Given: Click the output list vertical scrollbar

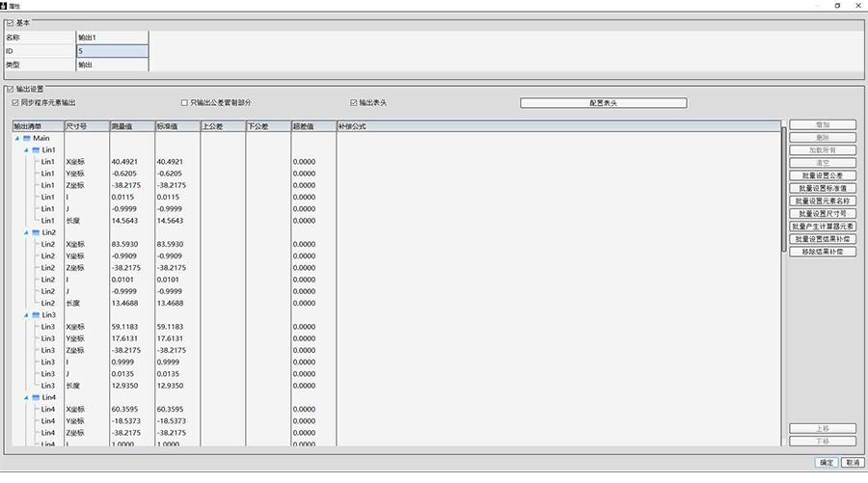Looking at the screenshot, I should [x=784, y=190].
